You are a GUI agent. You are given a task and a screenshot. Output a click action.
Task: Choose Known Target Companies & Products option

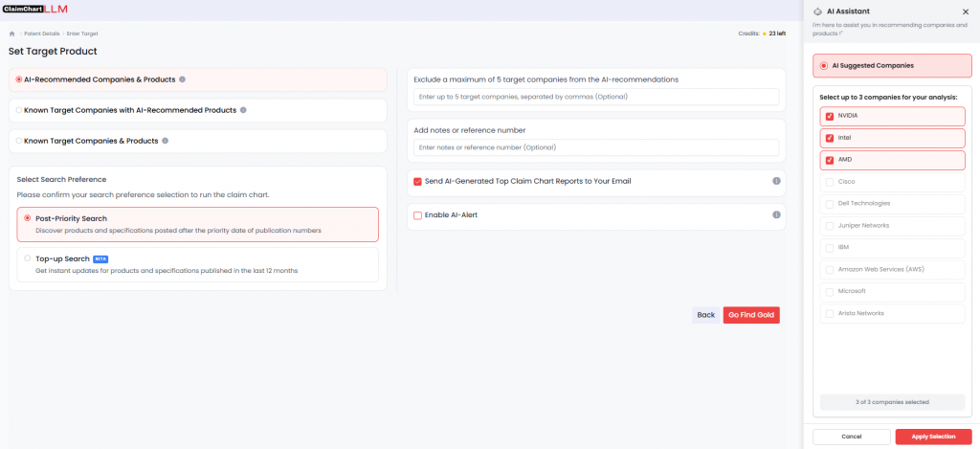pos(18,141)
